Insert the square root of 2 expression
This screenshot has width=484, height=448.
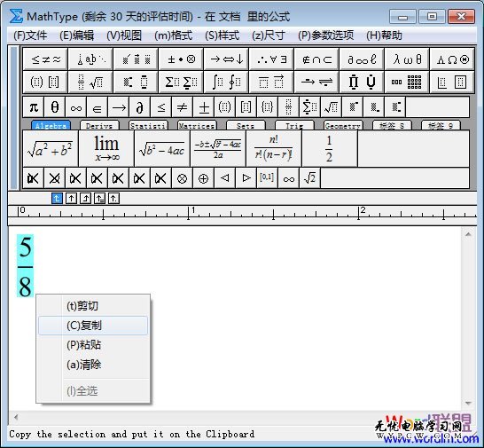click(x=309, y=178)
